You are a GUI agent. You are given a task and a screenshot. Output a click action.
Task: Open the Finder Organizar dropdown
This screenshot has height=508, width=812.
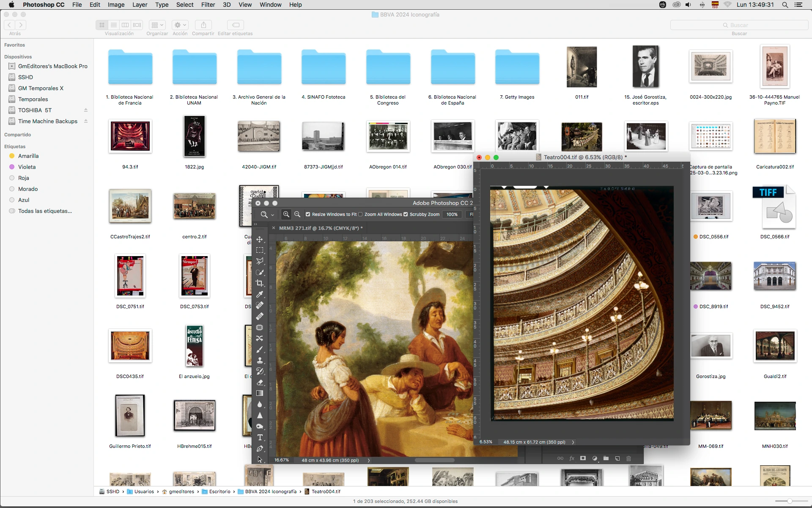coord(157,25)
